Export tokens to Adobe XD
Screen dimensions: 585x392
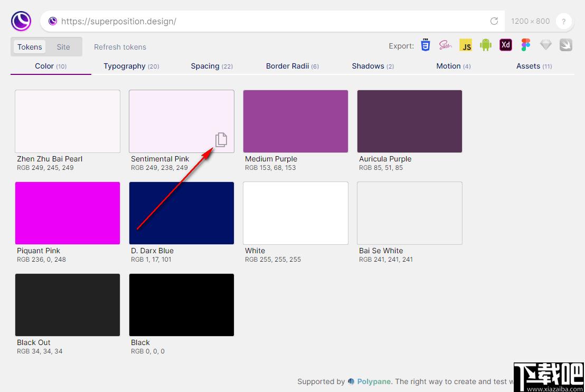coord(505,45)
